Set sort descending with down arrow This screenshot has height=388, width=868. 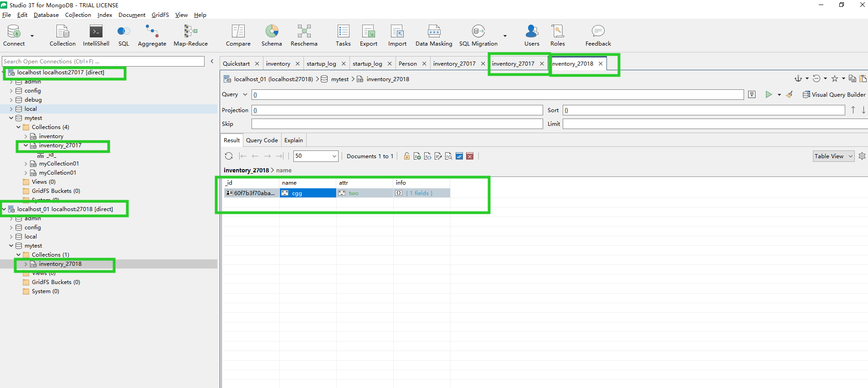[x=863, y=110]
